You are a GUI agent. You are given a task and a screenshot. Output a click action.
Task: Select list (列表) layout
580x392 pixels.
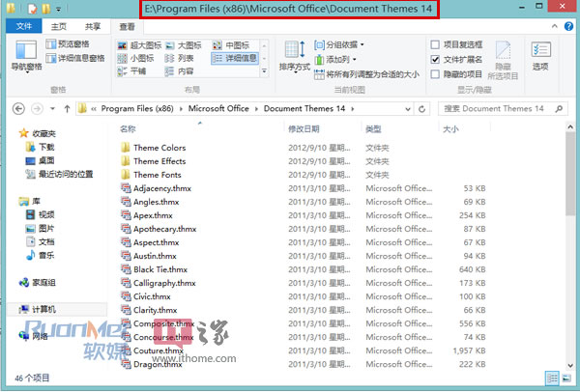pos(179,58)
